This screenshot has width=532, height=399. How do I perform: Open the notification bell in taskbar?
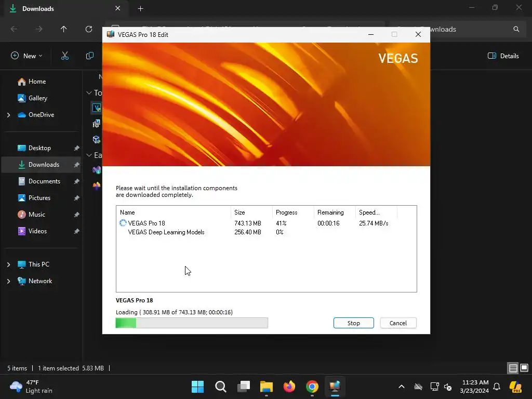[x=497, y=387]
